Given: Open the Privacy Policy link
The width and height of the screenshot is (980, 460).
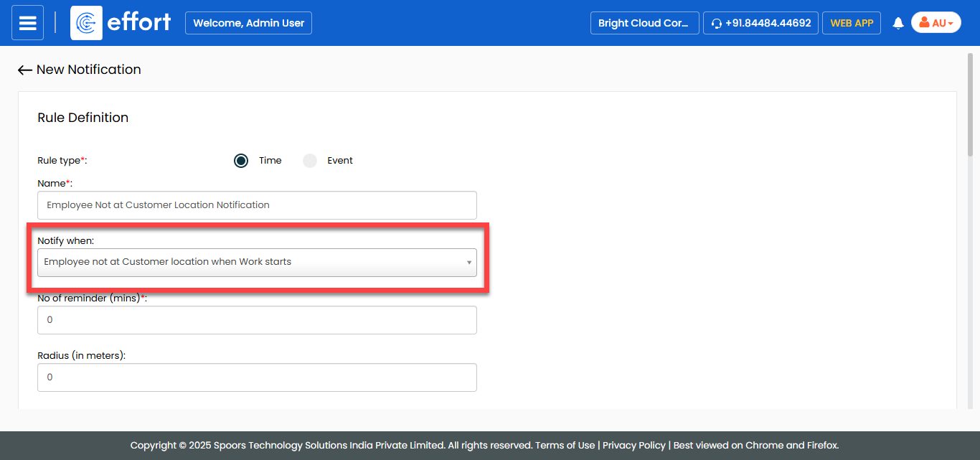Looking at the screenshot, I should coord(633,445).
